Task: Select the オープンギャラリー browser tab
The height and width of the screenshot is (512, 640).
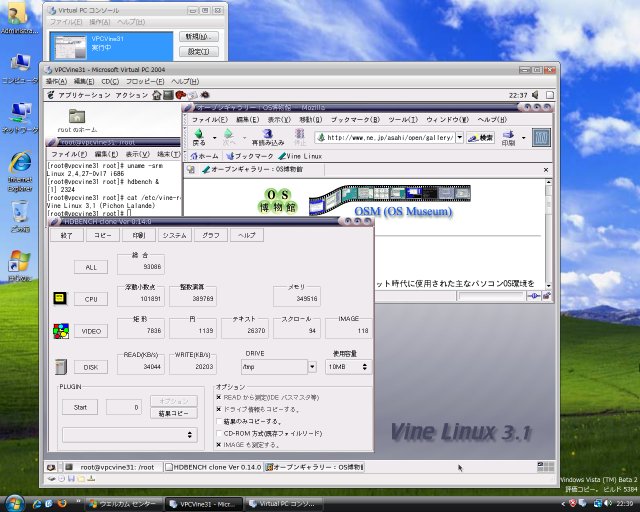Action: (x=257, y=169)
